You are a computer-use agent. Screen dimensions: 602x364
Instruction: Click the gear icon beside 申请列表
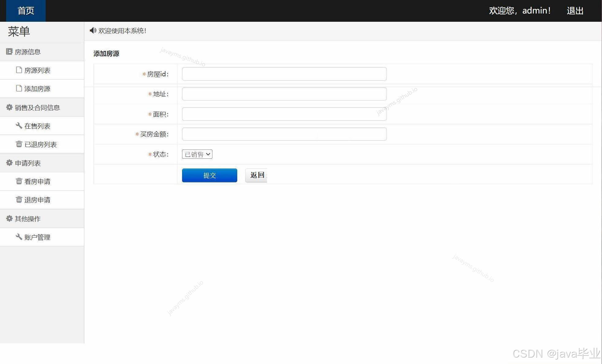point(9,163)
